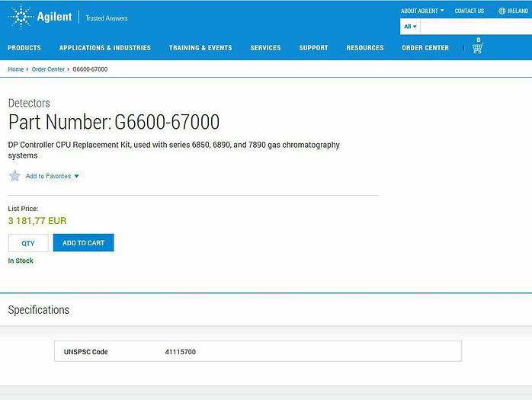Click the QTY quantity field
Screen dimensions: 532x400
(28, 243)
